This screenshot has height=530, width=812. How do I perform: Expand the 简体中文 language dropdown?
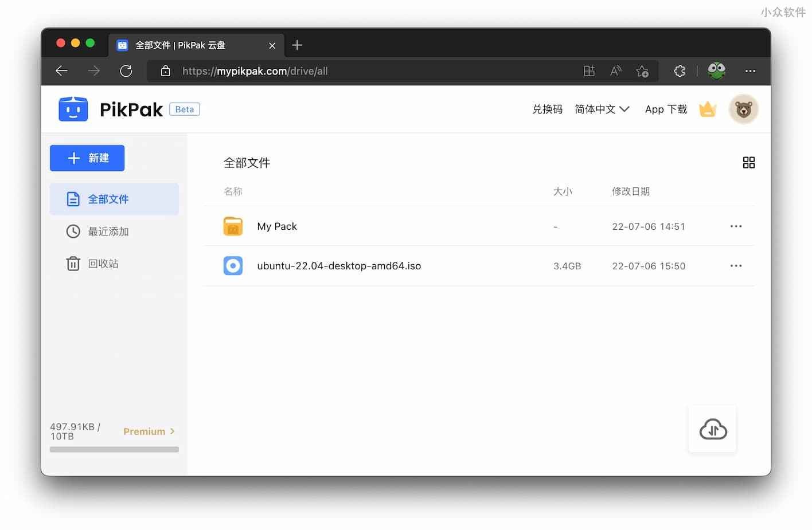point(602,109)
